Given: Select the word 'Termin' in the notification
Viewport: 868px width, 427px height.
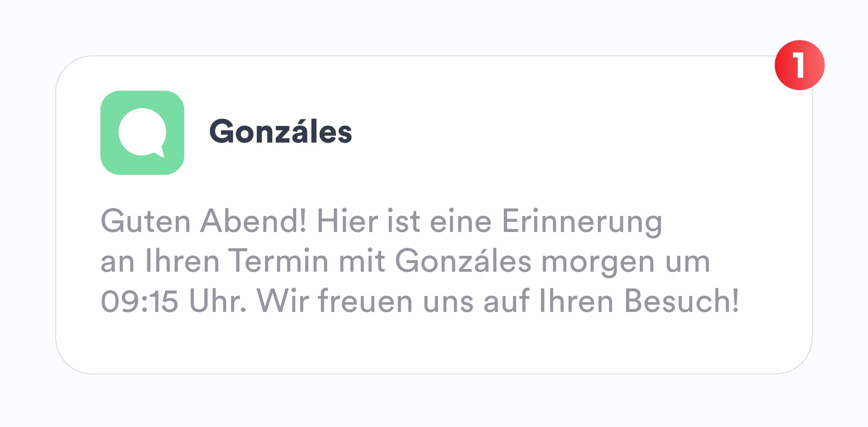Looking at the screenshot, I should [278, 261].
